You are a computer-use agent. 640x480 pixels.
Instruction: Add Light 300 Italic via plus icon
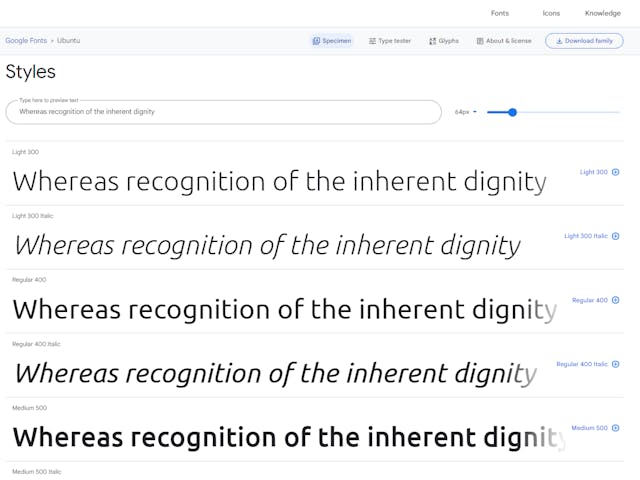(x=616, y=236)
